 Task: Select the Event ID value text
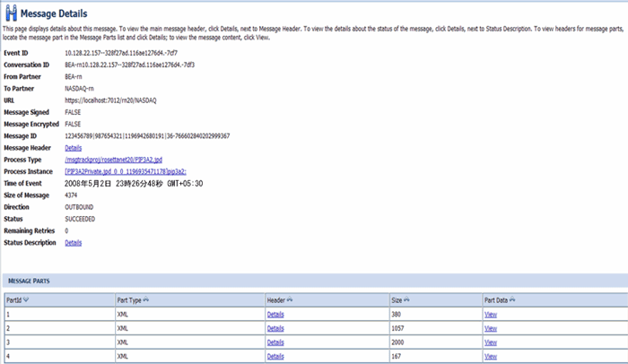click(121, 53)
